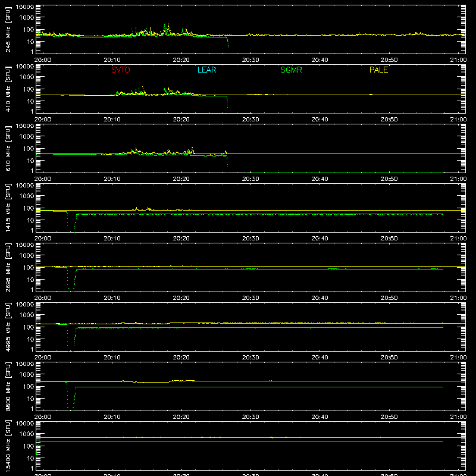Click 20:40 time label under 410 MHz plot

320,120
